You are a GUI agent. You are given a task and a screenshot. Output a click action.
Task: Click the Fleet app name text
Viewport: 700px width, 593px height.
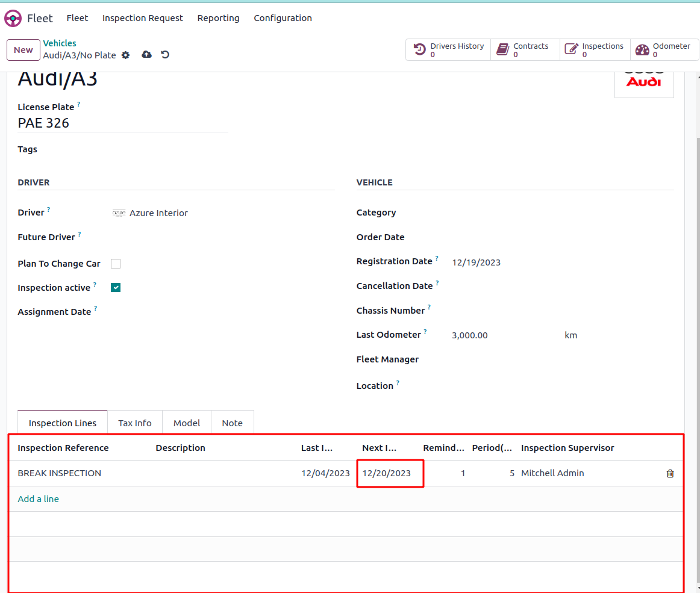click(40, 18)
